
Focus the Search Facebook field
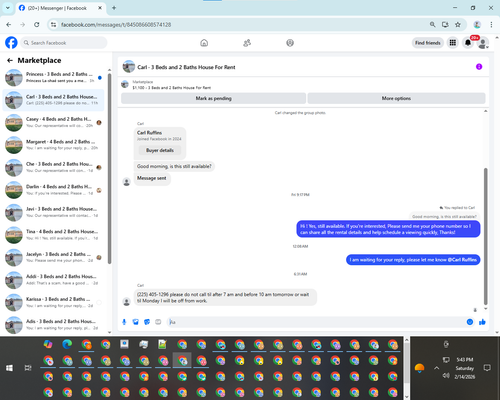pyautogui.click(x=64, y=43)
